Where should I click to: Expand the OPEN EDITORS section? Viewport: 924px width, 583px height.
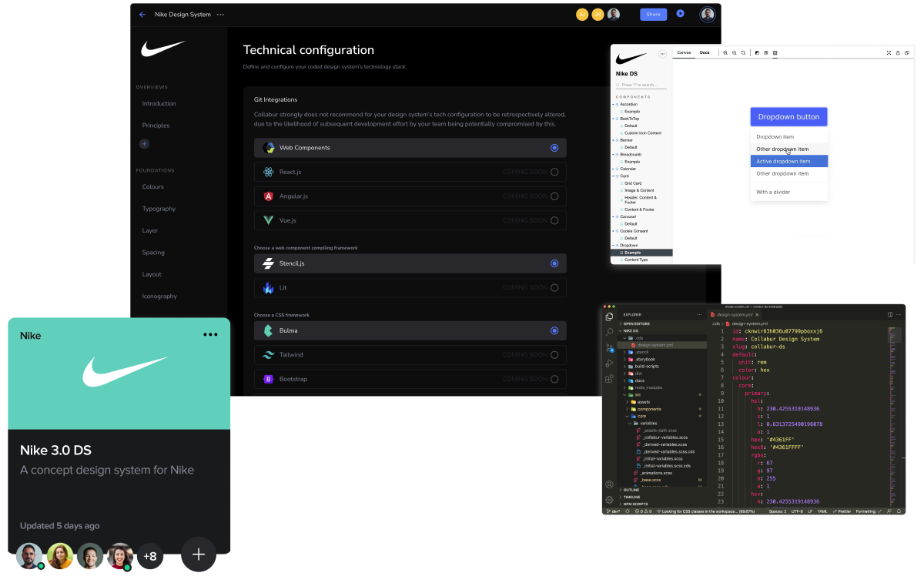pyautogui.click(x=636, y=323)
